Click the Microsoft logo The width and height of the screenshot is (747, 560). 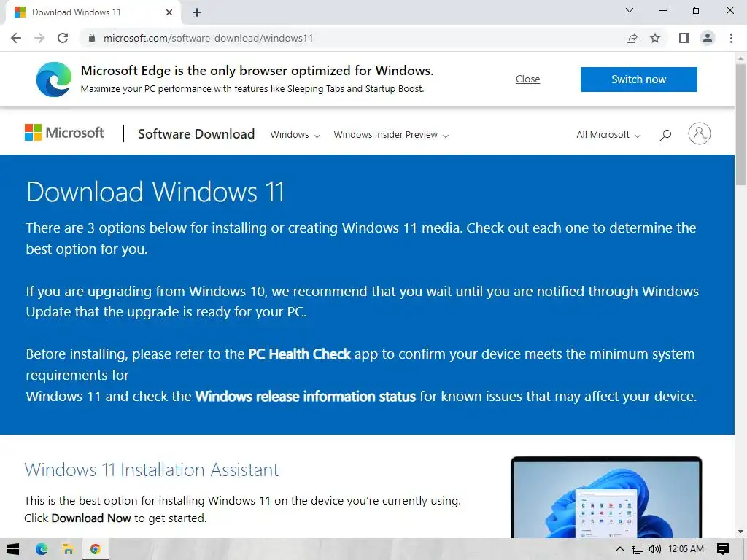pyautogui.click(x=64, y=133)
